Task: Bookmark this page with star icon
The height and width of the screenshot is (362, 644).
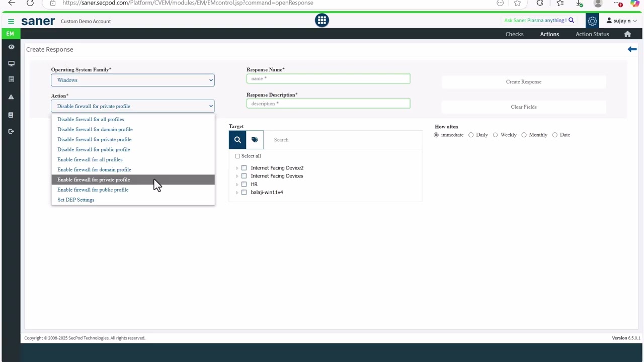Action: [517, 3]
